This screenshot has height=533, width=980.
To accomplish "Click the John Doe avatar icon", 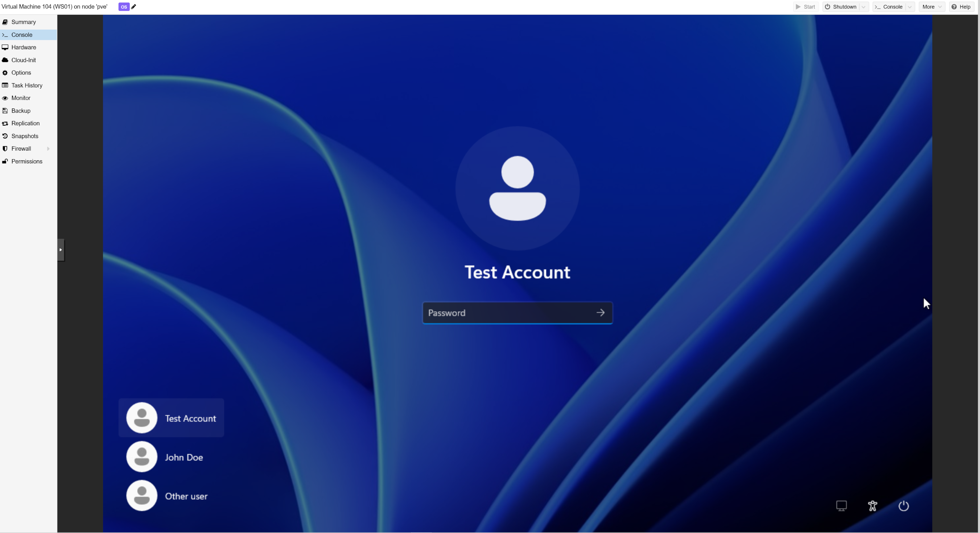I will (142, 456).
